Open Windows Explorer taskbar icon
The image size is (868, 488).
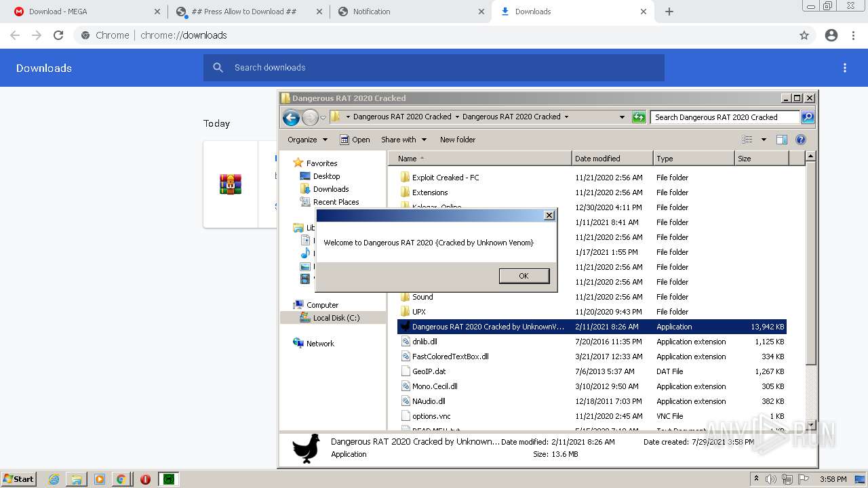[77, 479]
